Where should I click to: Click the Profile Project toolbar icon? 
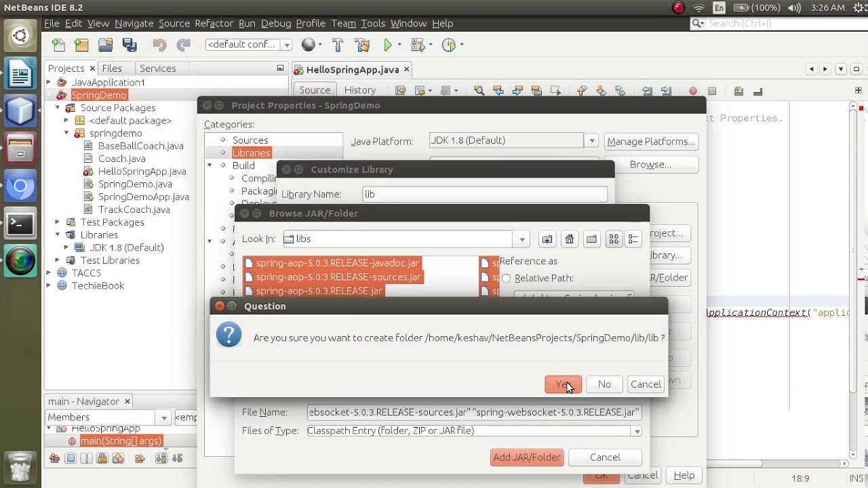coord(448,45)
